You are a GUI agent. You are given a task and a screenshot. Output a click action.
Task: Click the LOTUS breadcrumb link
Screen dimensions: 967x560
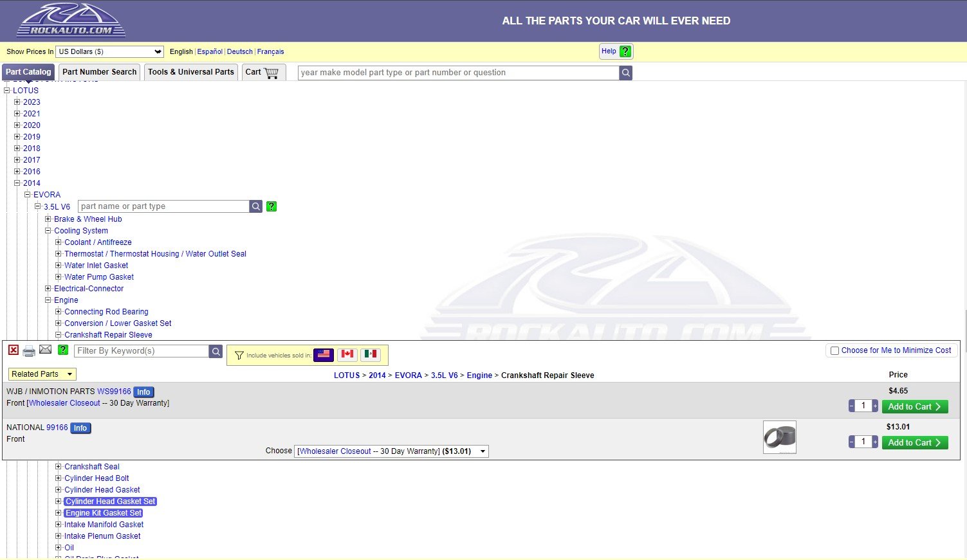pos(347,375)
